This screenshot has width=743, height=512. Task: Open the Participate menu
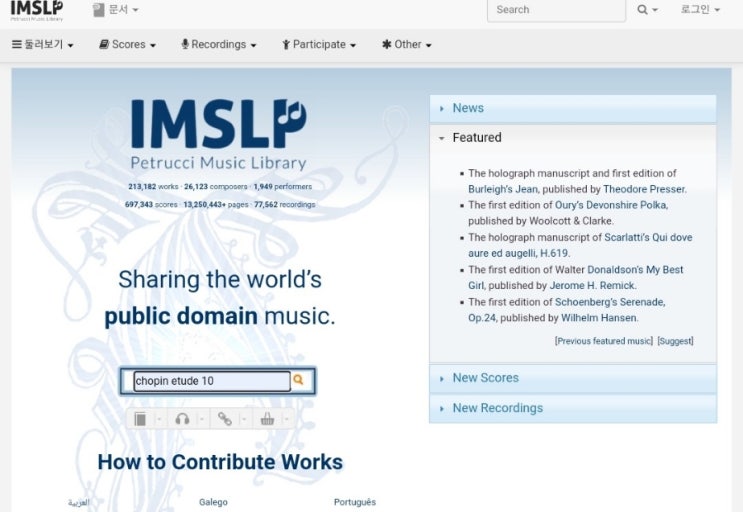point(319,45)
